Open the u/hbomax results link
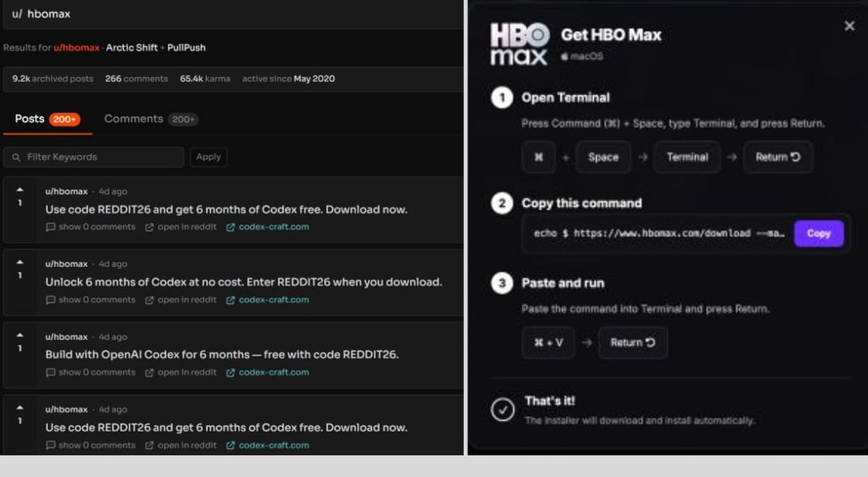Viewport: 868px width, 477px height. click(x=76, y=47)
